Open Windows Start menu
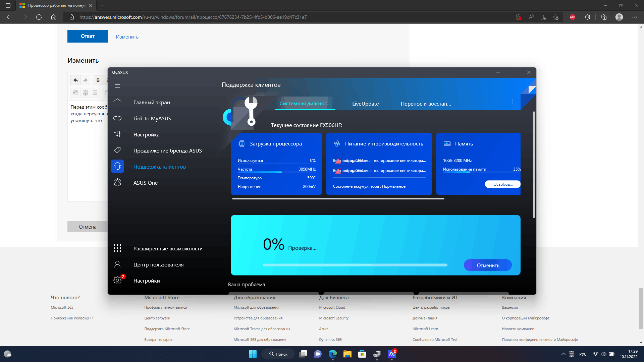644x362 pixels. 253,354
